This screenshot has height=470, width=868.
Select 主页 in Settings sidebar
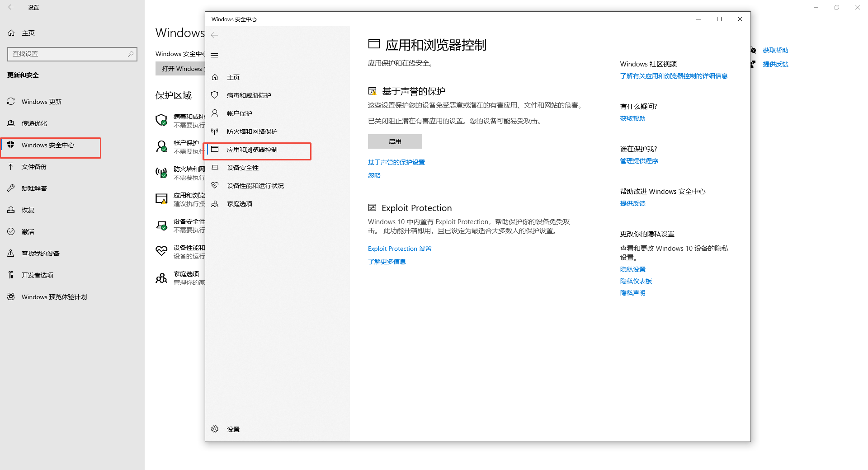coord(28,33)
